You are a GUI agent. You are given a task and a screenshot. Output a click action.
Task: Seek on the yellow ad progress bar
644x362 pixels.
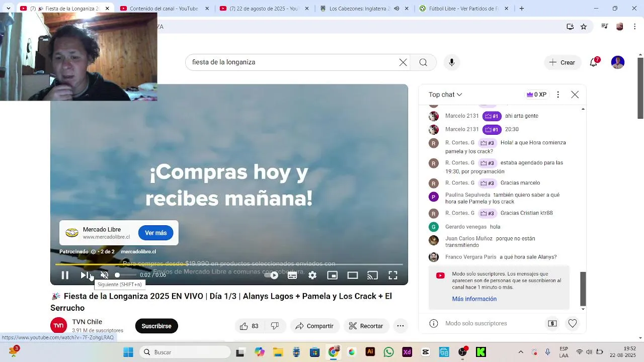[x=229, y=264]
